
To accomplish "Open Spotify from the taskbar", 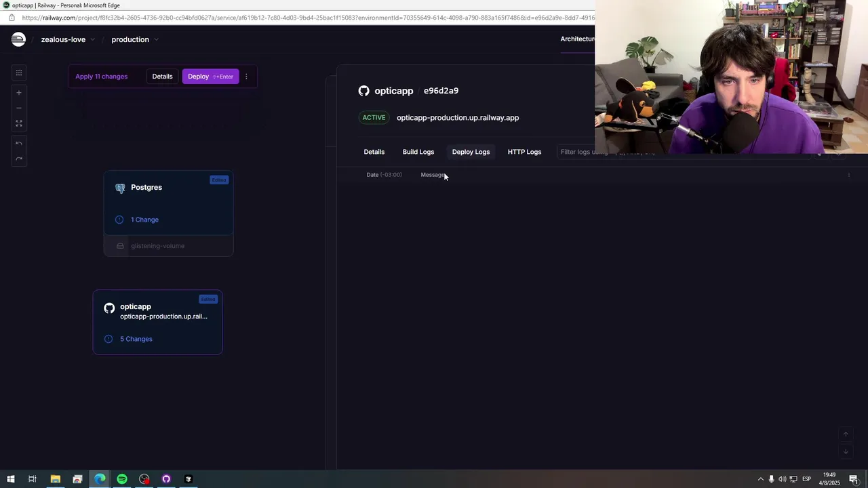I will tap(122, 479).
